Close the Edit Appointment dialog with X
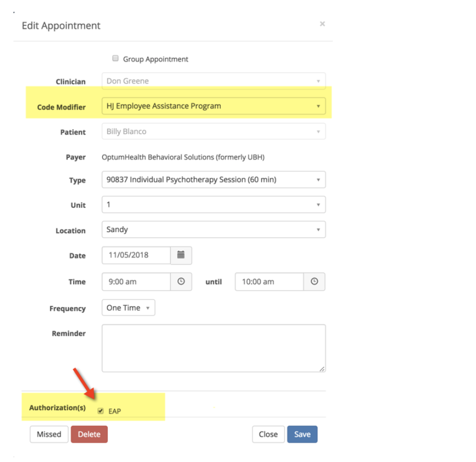 click(323, 24)
